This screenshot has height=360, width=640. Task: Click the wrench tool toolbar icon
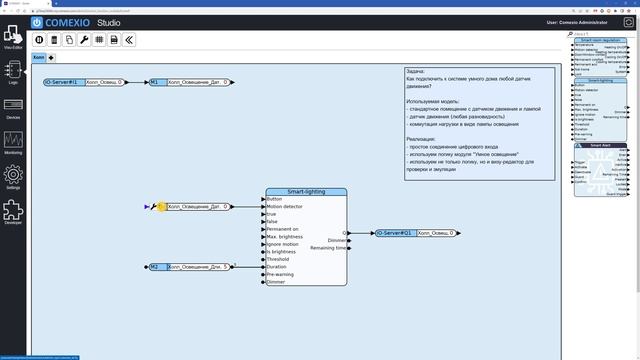tap(84, 40)
